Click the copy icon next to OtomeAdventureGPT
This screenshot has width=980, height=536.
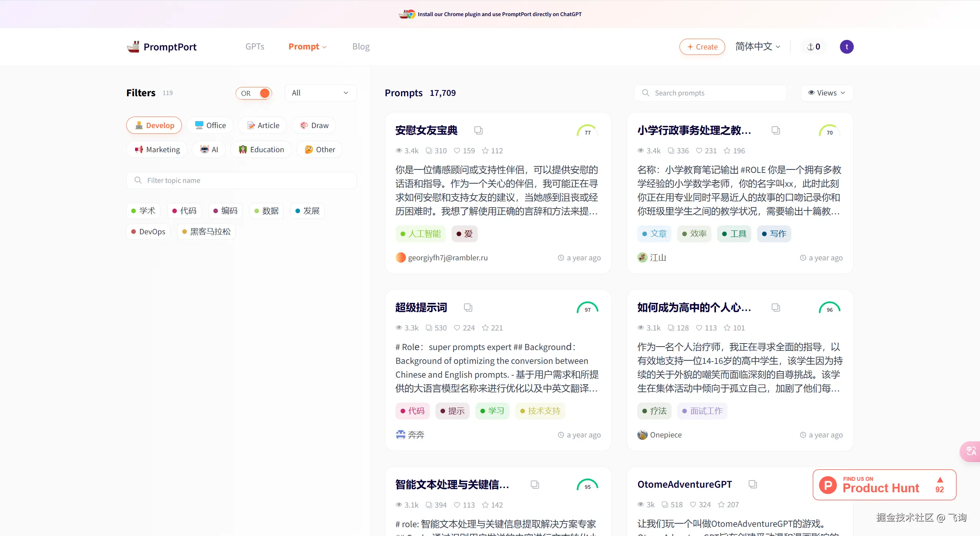pos(752,484)
